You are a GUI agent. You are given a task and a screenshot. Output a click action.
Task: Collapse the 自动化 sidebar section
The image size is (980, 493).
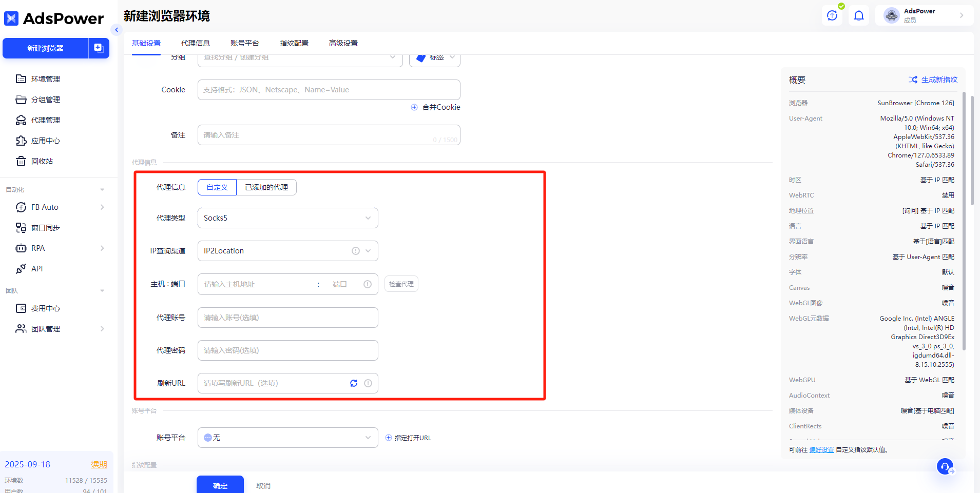coord(102,190)
